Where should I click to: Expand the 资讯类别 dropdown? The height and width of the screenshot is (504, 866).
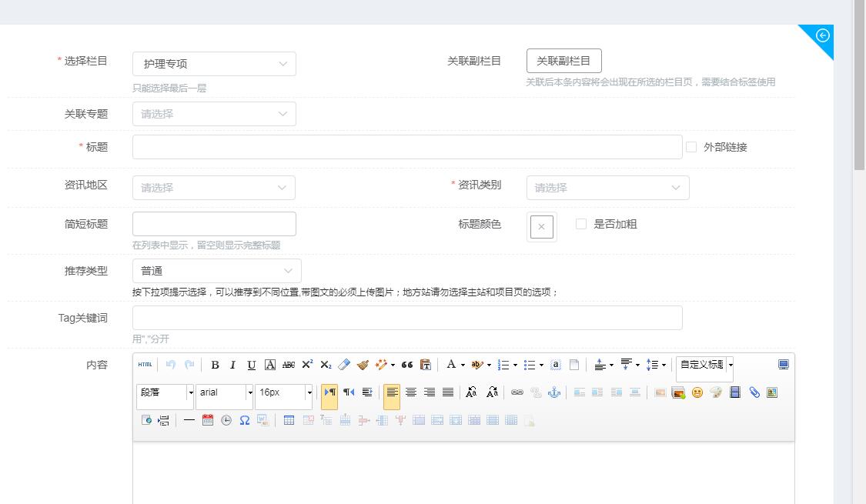coord(607,188)
